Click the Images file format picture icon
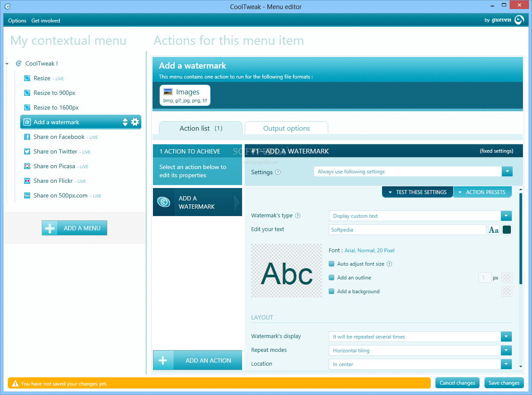532x395 pixels. point(168,92)
